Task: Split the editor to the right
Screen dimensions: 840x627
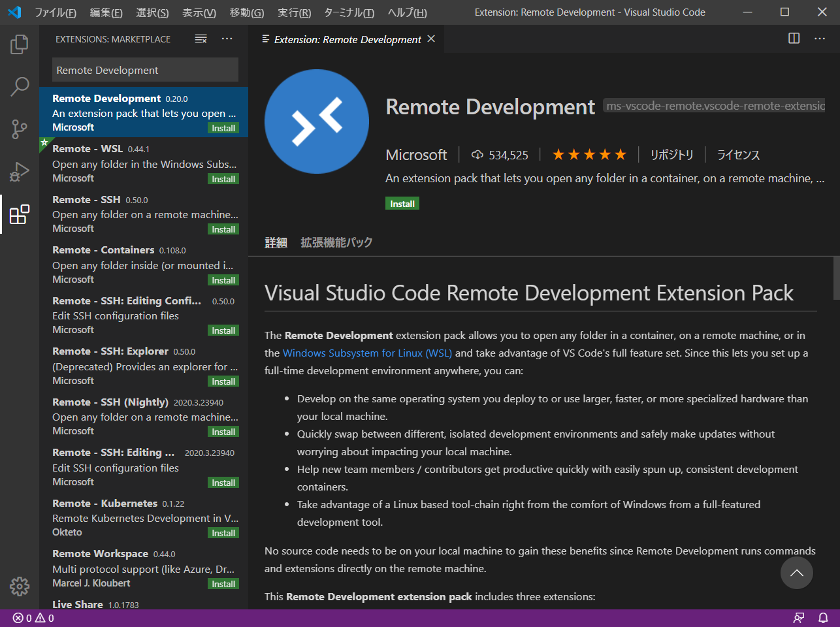Action: click(794, 39)
